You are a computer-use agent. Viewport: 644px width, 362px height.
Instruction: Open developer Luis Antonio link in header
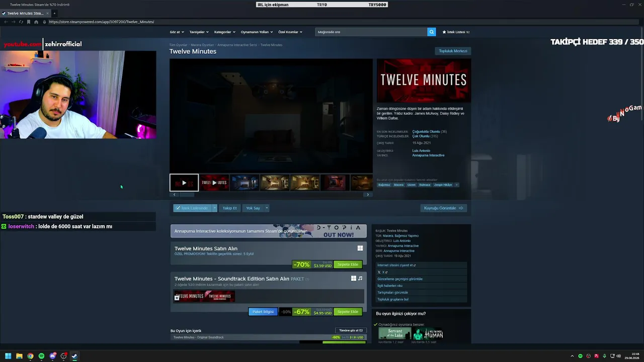(421, 151)
